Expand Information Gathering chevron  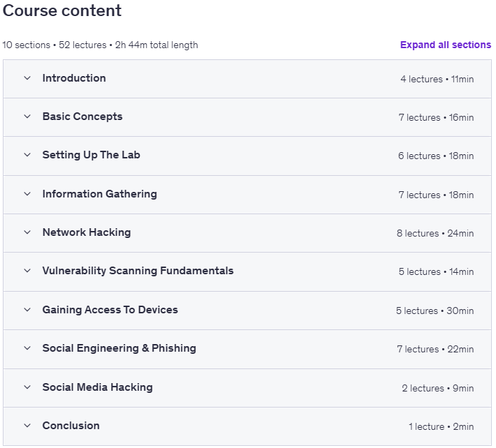(27, 194)
